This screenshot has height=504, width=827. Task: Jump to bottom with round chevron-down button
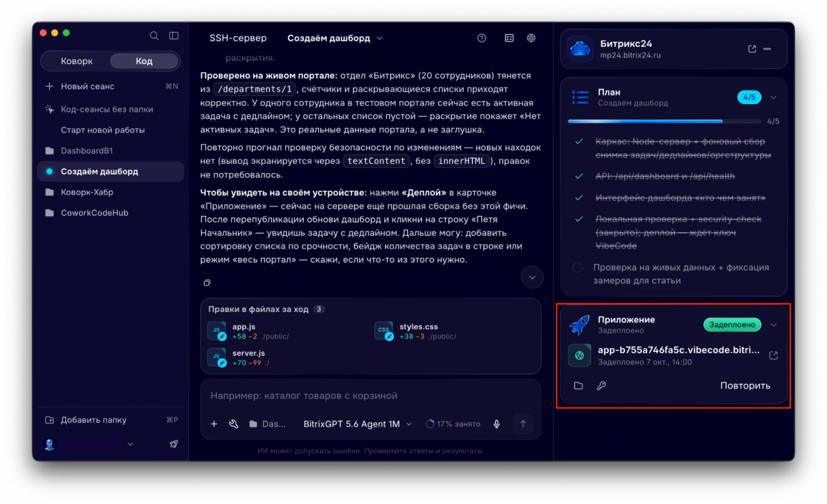pos(532,278)
